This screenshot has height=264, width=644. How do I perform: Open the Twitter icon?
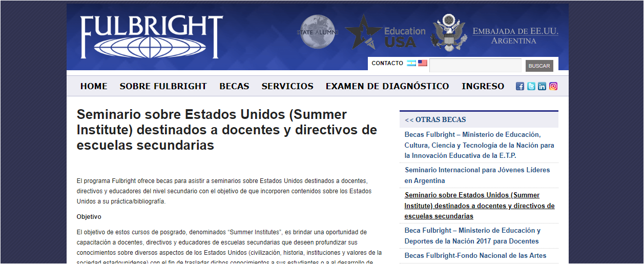pyautogui.click(x=531, y=86)
